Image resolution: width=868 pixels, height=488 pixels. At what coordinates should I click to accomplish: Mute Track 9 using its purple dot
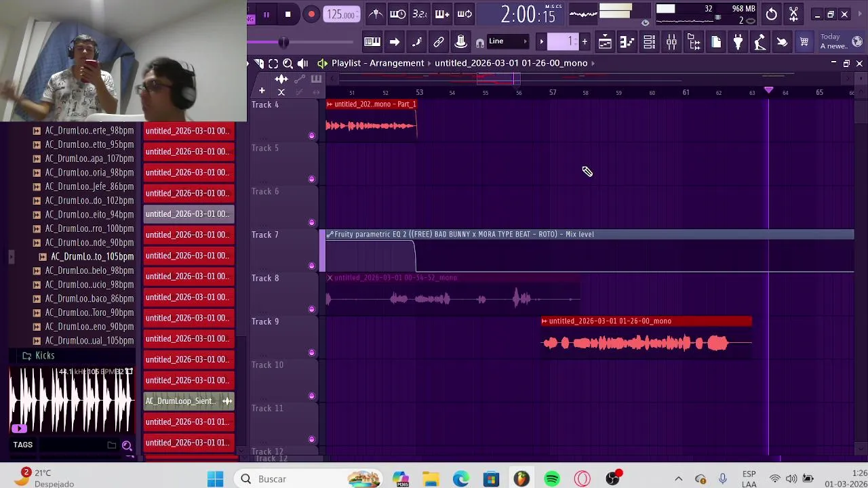(311, 352)
